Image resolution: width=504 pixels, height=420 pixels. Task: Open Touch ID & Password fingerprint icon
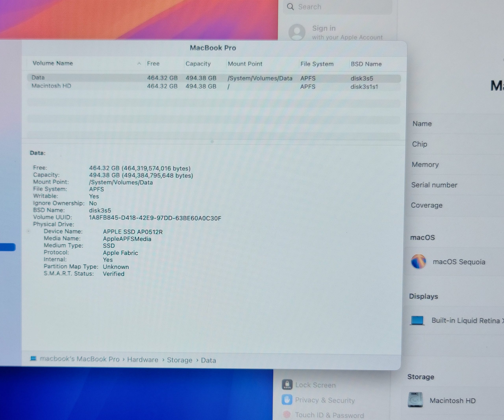pyautogui.click(x=287, y=414)
